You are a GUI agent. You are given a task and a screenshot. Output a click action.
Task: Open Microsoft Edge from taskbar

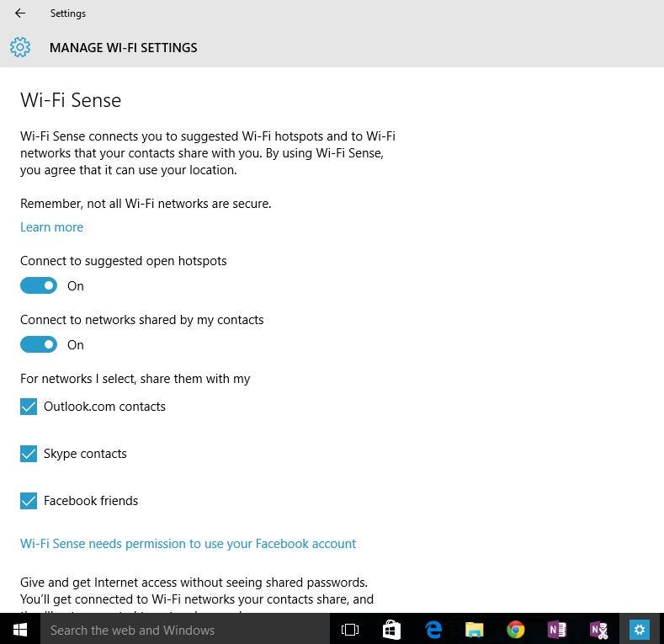[433, 630]
